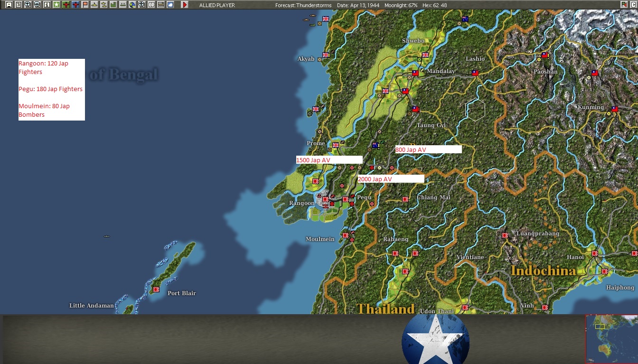Click the 'Little Andaman' island label

point(92,306)
